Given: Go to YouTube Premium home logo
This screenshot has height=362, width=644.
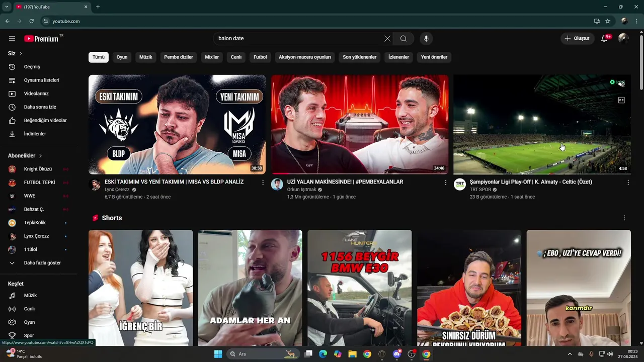Looking at the screenshot, I should (x=41, y=39).
